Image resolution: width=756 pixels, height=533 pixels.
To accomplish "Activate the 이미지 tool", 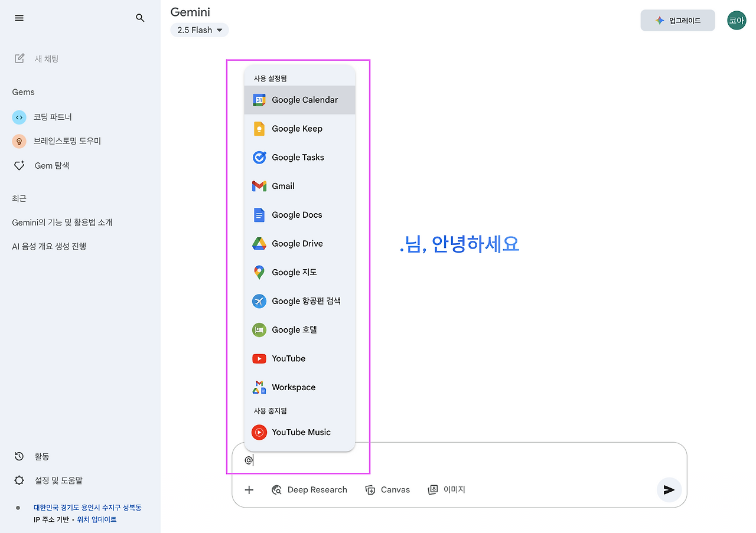I will 447,489.
